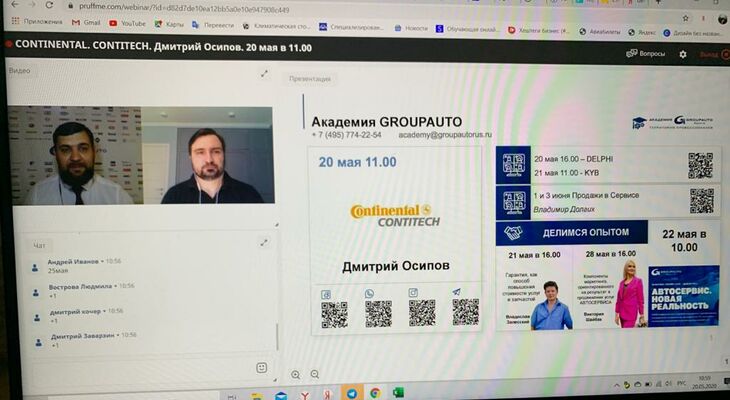Click the Continental ContiTech logo
The height and width of the screenshot is (400, 730).
(x=395, y=216)
